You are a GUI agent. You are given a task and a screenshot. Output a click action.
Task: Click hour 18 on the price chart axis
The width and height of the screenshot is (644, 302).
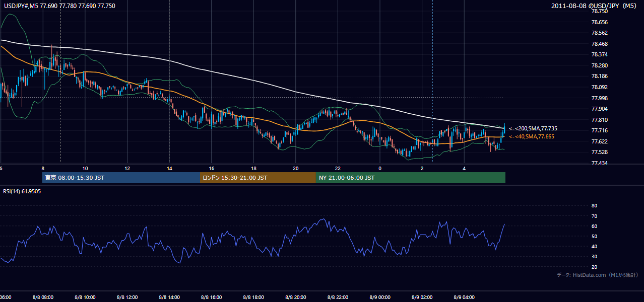pos(253,168)
